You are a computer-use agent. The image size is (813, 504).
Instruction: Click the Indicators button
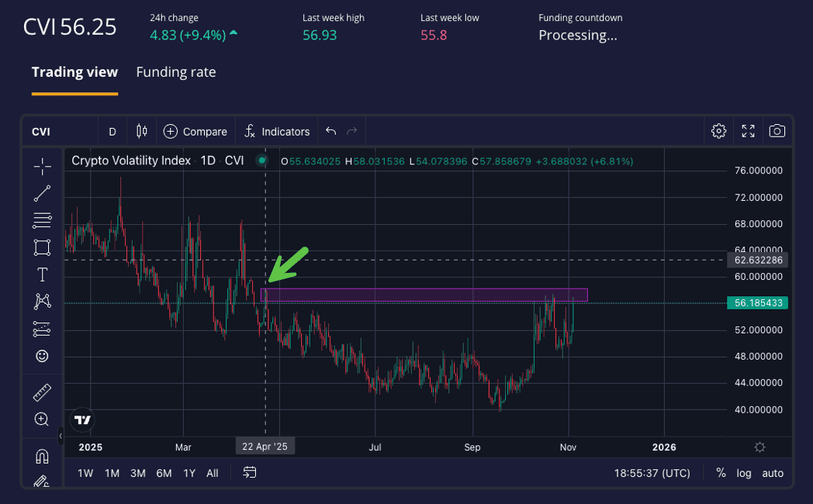pyautogui.click(x=277, y=132)
